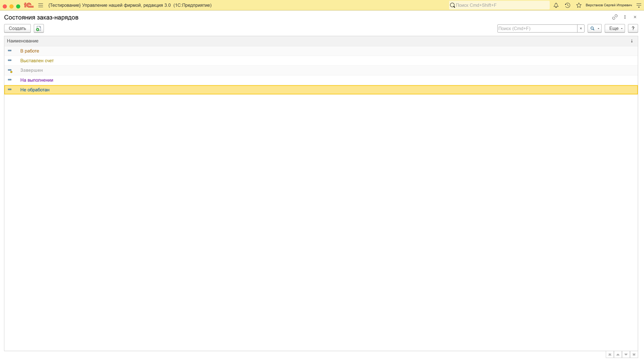
Task: Click the notifications bell icon
Action: tap(556, 5)
